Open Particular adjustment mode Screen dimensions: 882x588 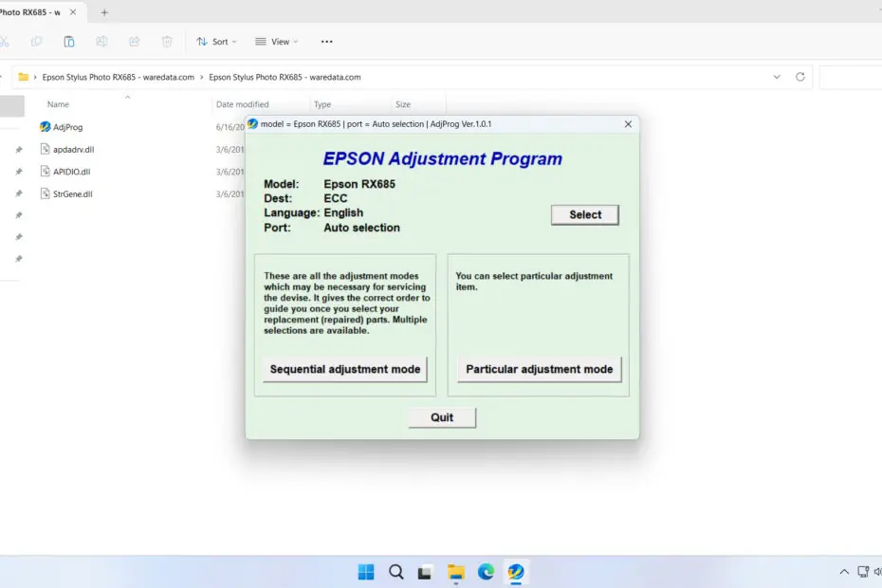(x=539, y=369)
